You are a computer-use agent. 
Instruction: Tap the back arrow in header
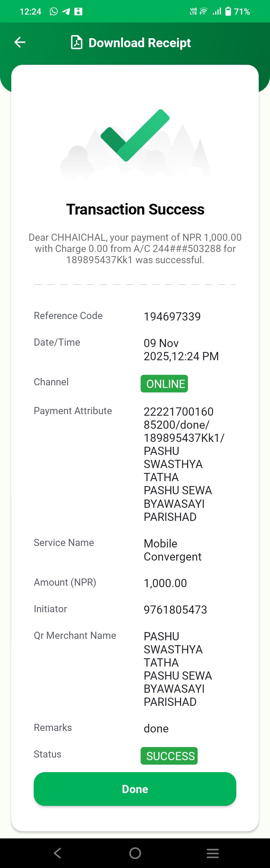(20, 42)
